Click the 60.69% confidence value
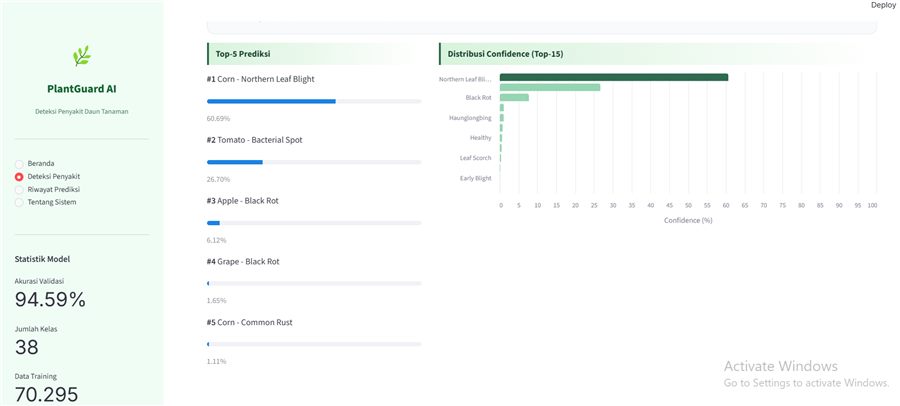This screenshot has width=900, height=406. coord(218,118)
